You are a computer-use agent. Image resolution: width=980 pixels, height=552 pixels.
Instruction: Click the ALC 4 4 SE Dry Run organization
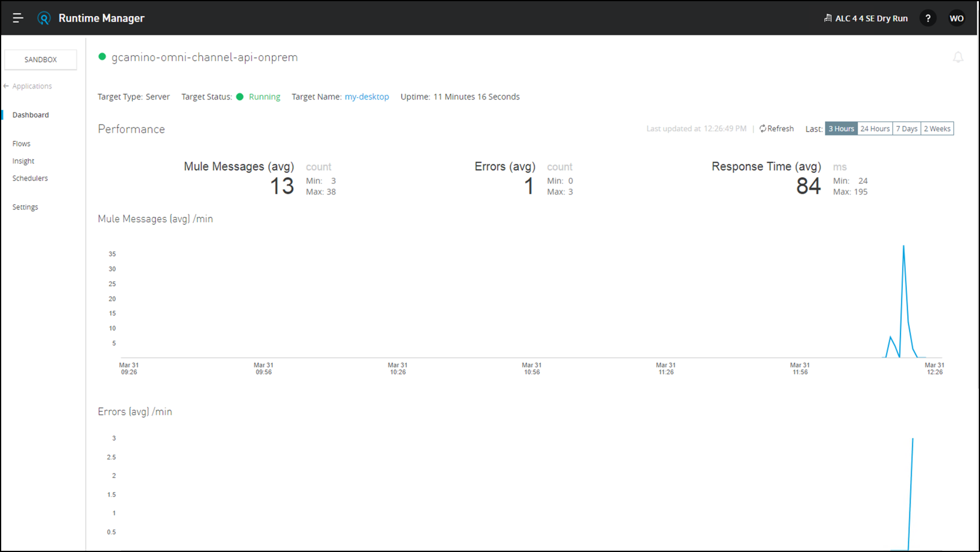click(866, 19)
